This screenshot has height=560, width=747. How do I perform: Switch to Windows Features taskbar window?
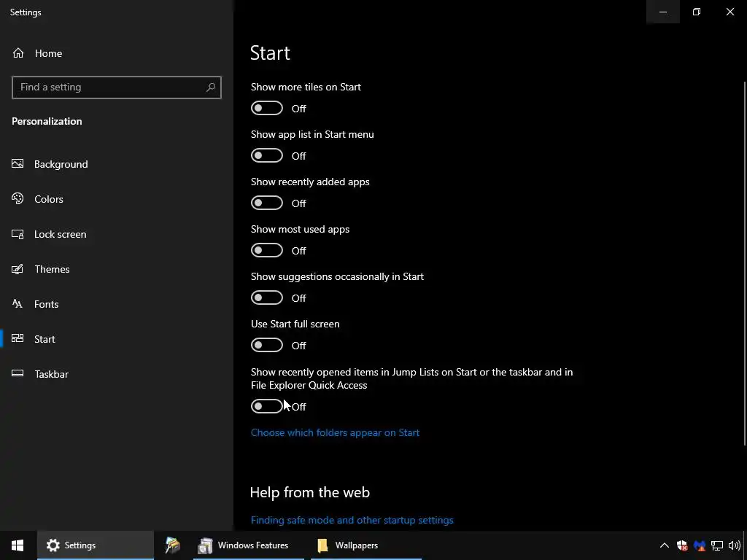point(248,545)
